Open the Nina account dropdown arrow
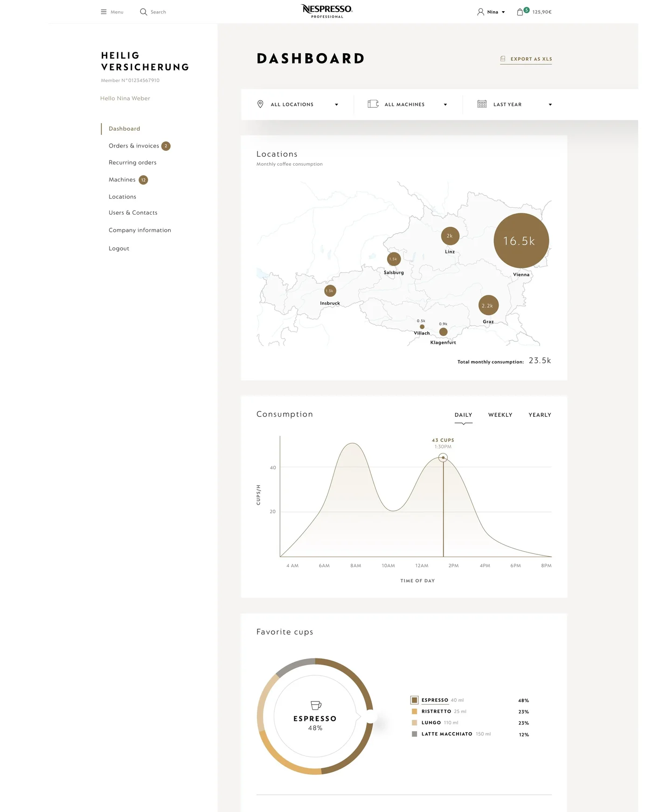The height and width of the screenshot is (812, 653). point(503,12)
